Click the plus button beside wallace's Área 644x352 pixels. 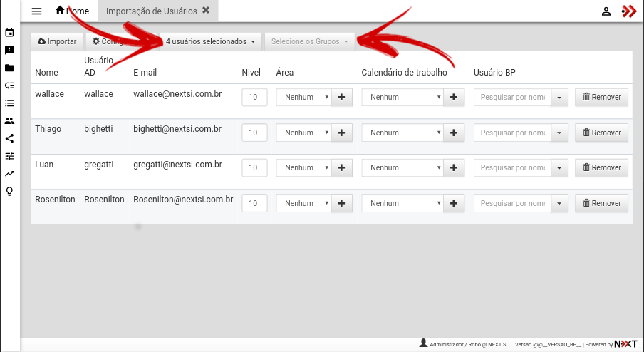pyautogui.click(x=341, y=98)
